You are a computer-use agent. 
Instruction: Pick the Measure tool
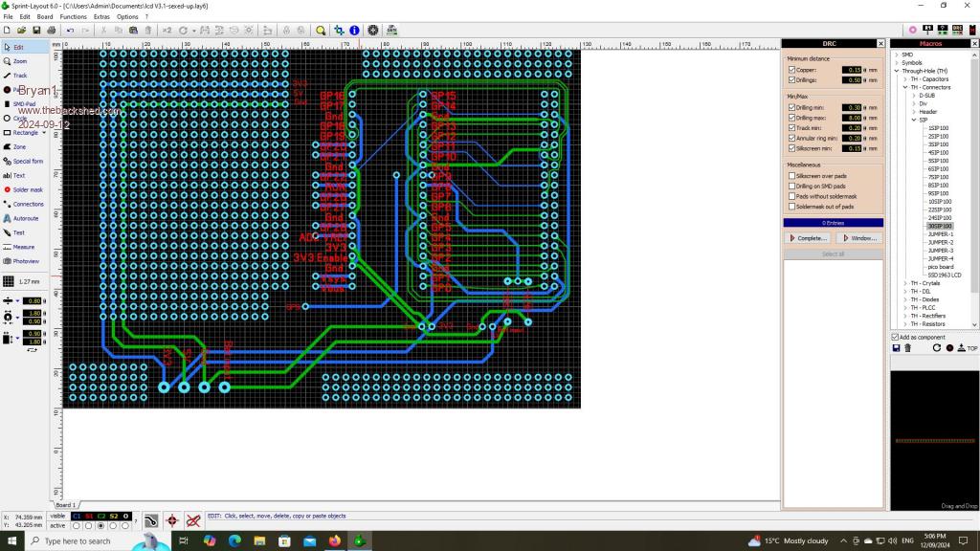pos(23,247)
